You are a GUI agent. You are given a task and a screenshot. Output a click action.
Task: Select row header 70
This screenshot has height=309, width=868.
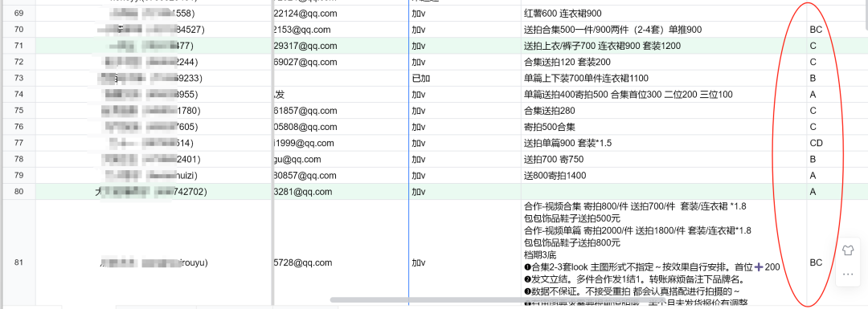[18, 30]
